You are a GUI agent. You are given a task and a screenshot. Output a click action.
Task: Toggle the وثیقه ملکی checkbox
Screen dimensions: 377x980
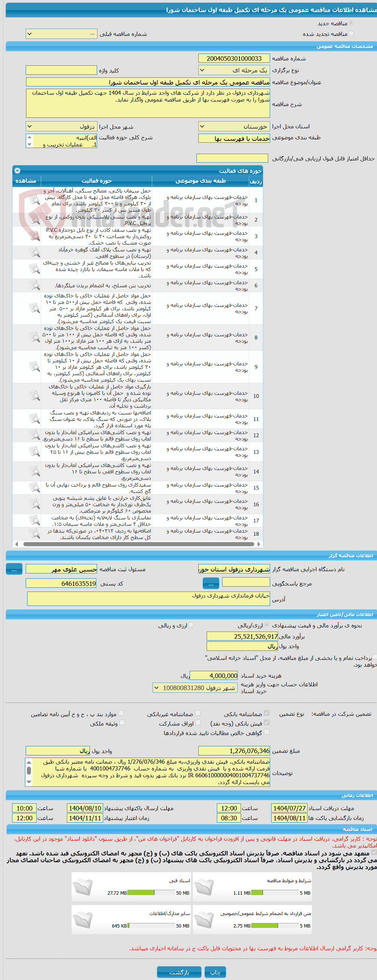click(122, 723)
